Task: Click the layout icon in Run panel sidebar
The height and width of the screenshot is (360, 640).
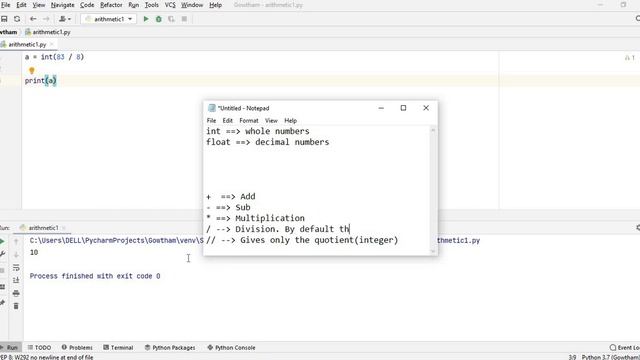Action: [x=2, y=287]
